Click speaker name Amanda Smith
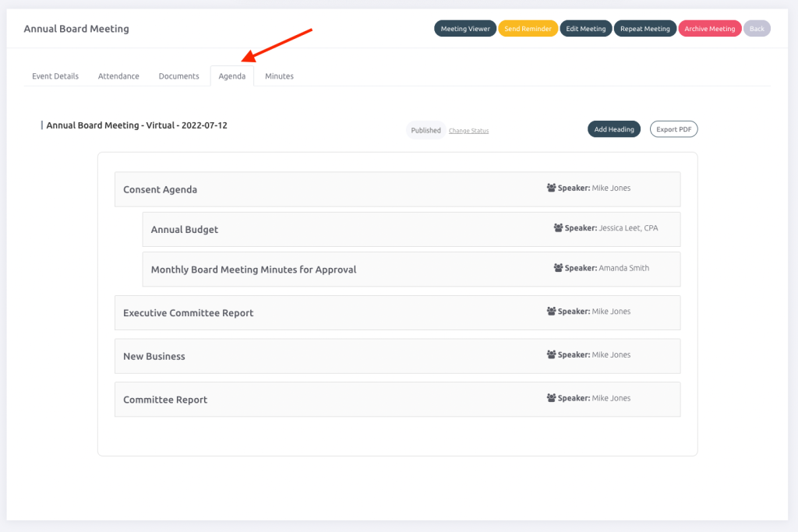 pyautogui.click(x=624, y=268)
